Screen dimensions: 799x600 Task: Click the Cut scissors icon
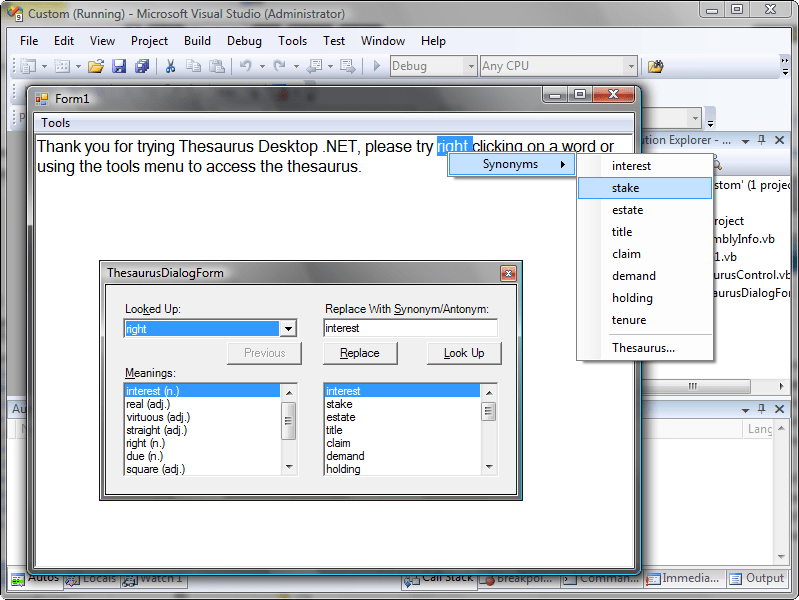coord(170,66)
